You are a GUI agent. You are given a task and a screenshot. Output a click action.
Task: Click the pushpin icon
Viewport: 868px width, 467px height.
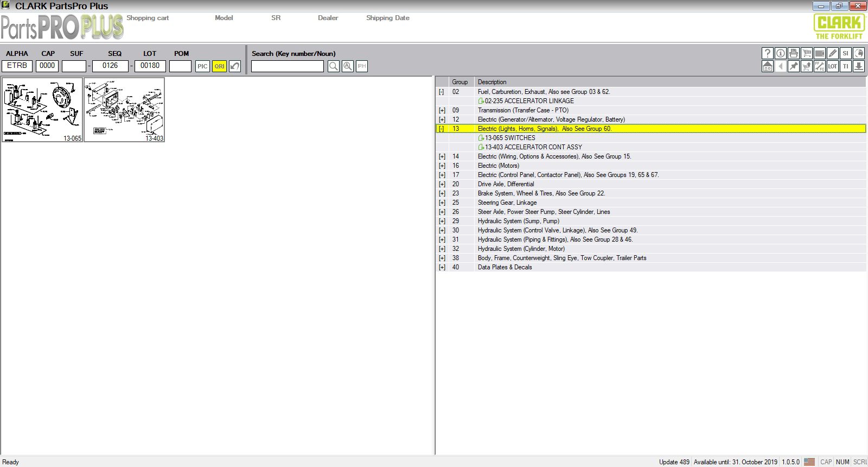(x=794, y=66)
